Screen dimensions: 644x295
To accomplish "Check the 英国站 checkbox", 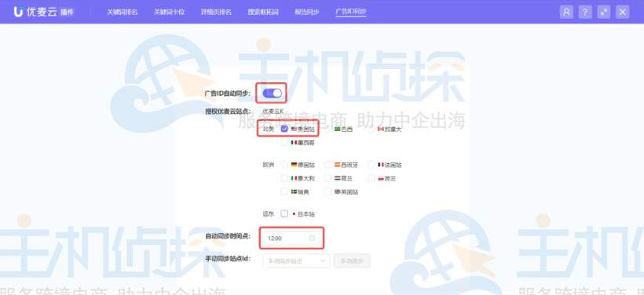I will 327,191.
